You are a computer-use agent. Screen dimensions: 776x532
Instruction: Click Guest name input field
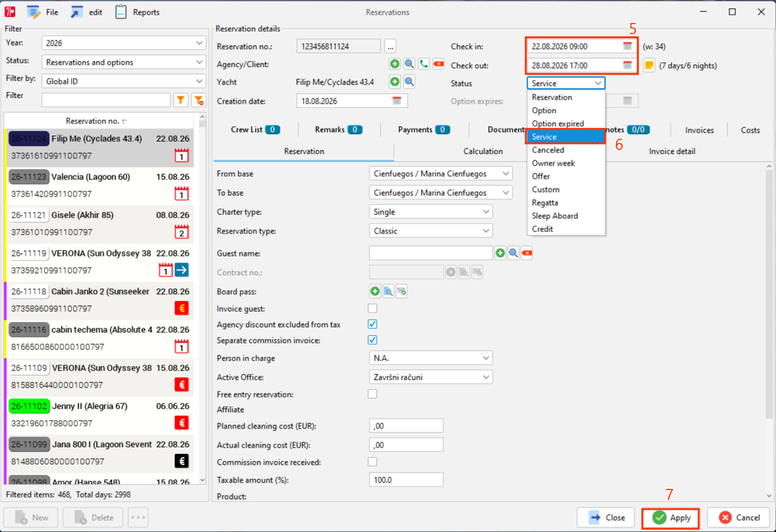pos(430,253)
